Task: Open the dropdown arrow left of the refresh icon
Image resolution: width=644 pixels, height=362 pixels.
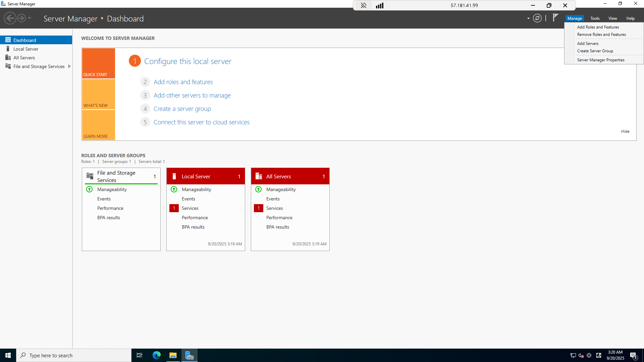Action: [x=528, y=18]
